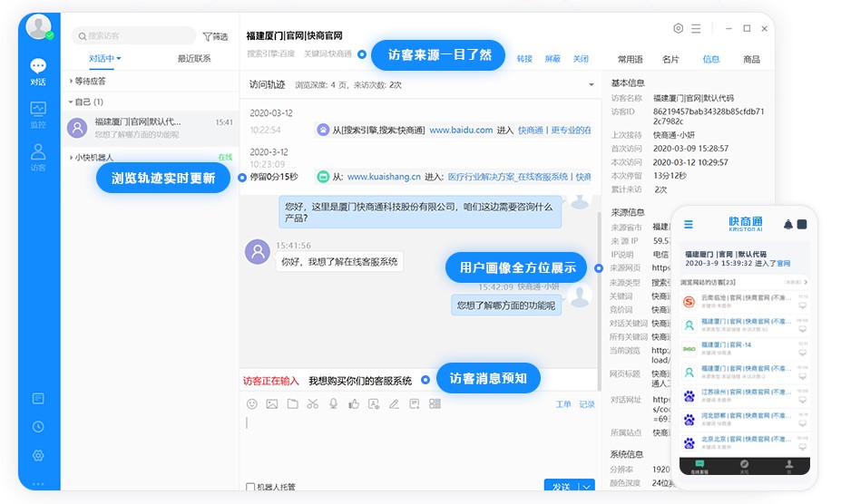Click the 筛选 filter button

coord(215,36)
